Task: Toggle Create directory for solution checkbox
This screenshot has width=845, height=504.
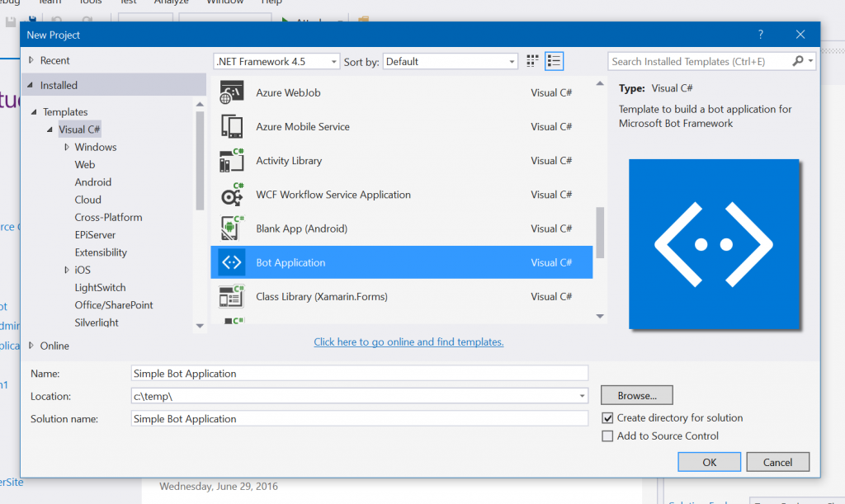Action: (607, 418)
